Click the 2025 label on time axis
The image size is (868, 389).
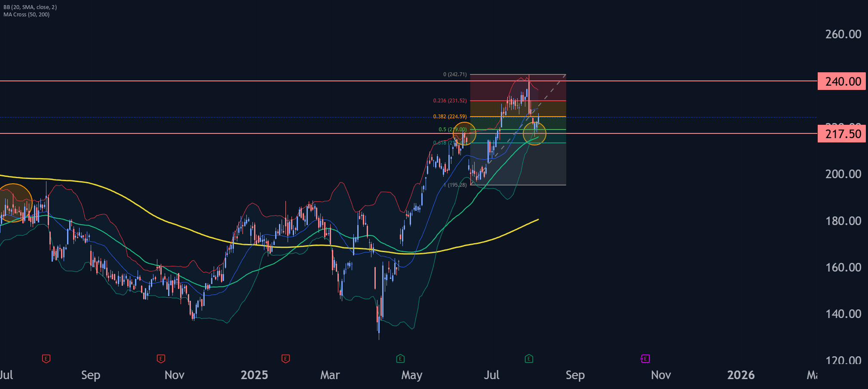point(254,375)
